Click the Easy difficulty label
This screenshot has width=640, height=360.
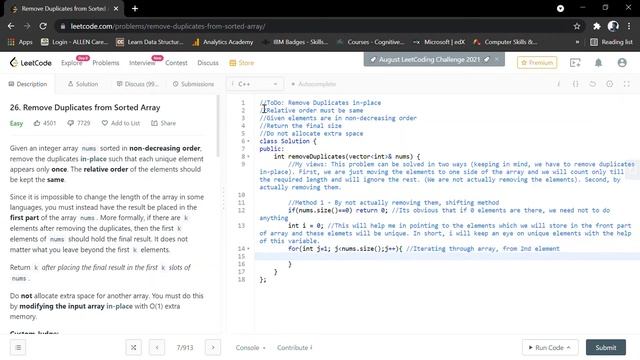tap(16, 123)
